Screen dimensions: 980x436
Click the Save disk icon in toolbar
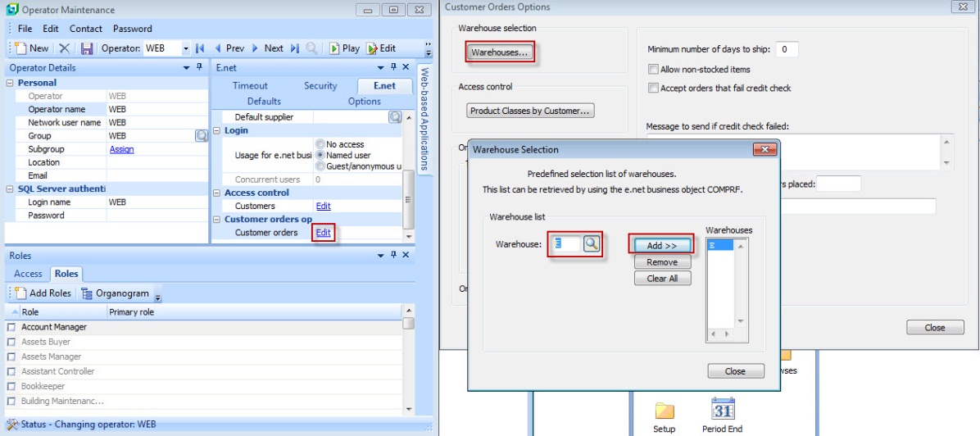[87, 48]
